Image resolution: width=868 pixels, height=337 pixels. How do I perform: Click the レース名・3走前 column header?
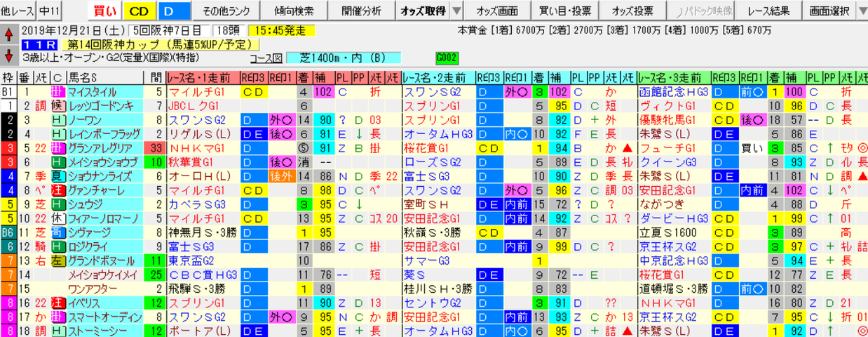(x=673, y=77)
